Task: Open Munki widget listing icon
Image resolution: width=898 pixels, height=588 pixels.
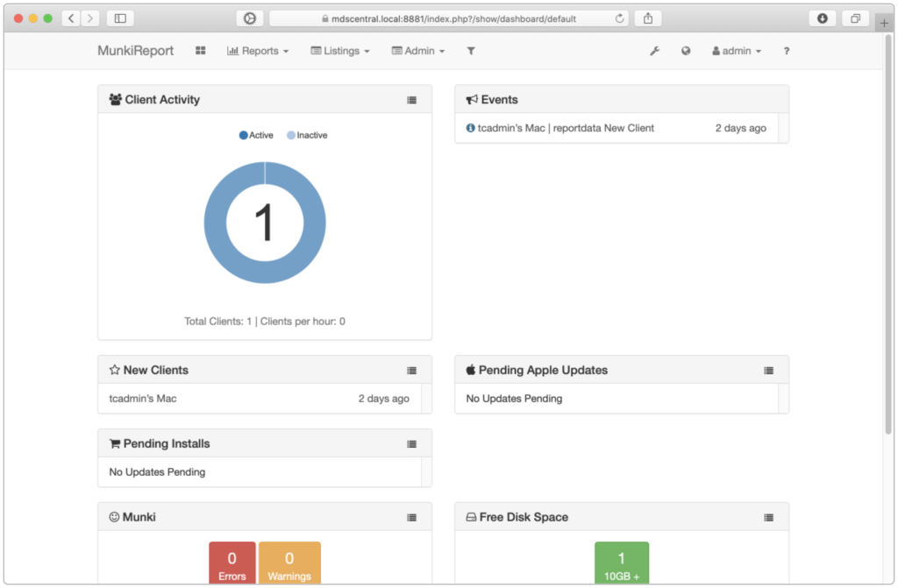Action: [412, 518]
